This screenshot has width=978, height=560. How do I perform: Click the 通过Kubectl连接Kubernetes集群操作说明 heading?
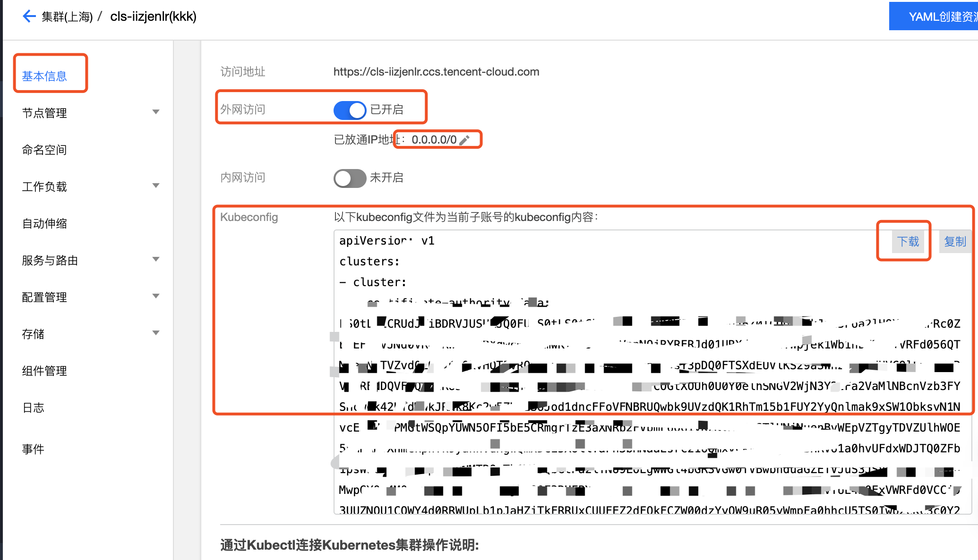tap(349, 545)
